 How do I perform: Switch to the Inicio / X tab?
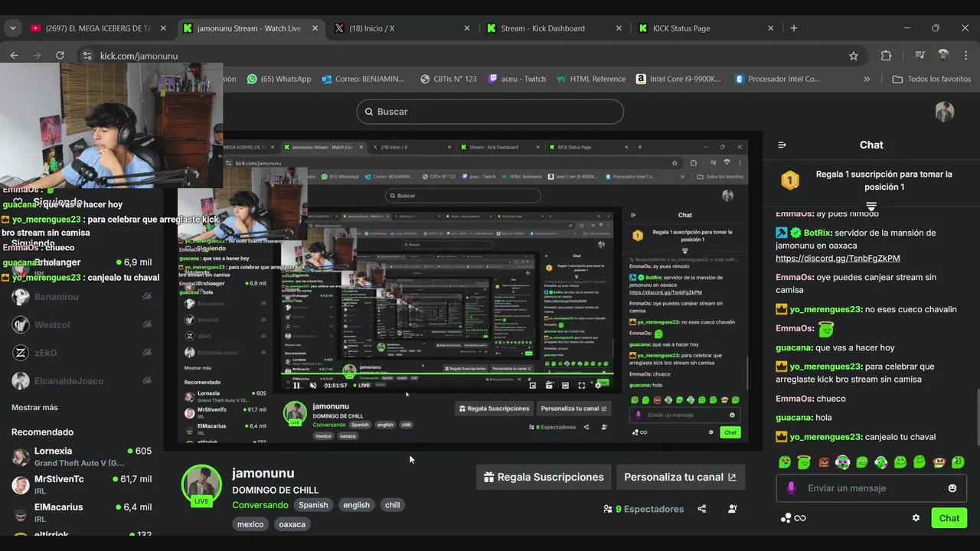click(401, 28)
